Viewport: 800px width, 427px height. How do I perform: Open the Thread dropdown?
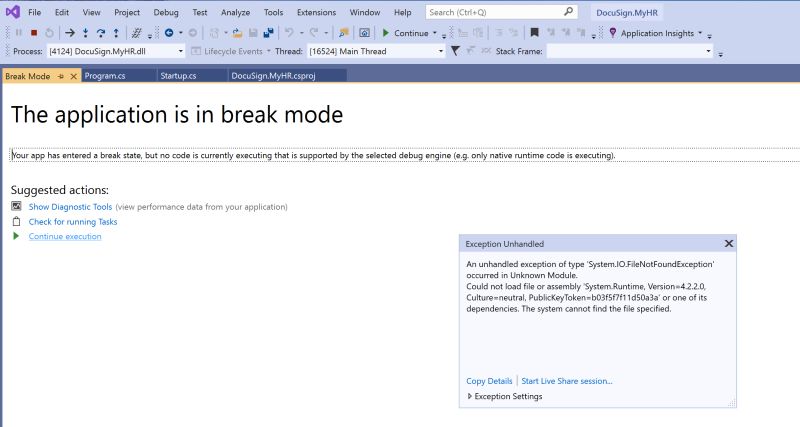(441, 51)
